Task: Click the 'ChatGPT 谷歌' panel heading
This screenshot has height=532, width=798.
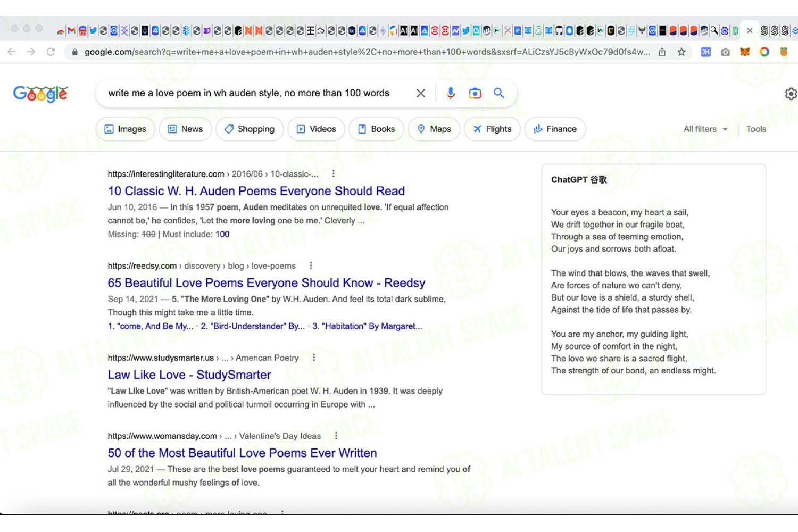Action: click(x=579, y=180)
